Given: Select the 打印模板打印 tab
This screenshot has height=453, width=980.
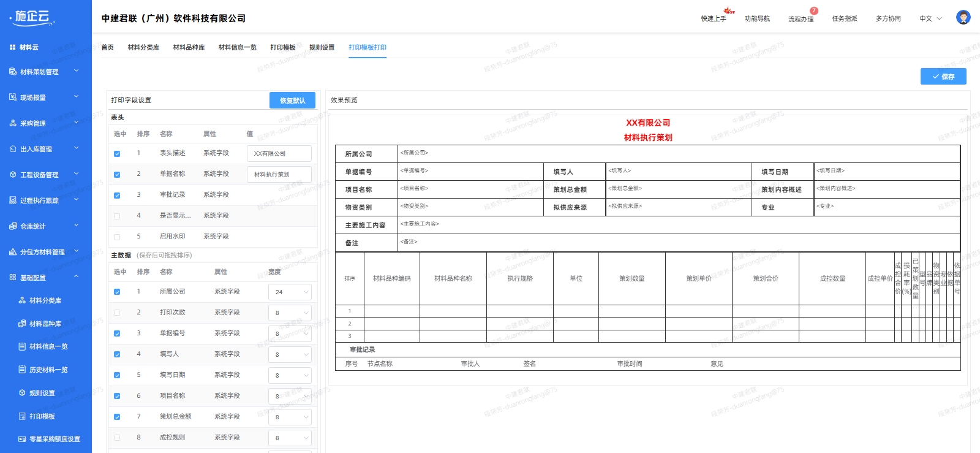Looking at the screenshot, I should (367, 47).
